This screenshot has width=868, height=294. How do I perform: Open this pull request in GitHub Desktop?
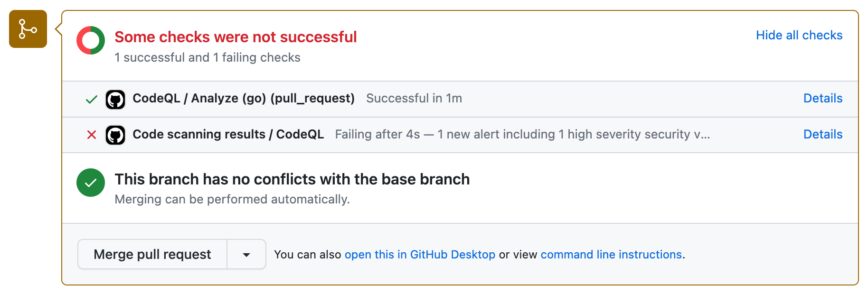(420, 254)
